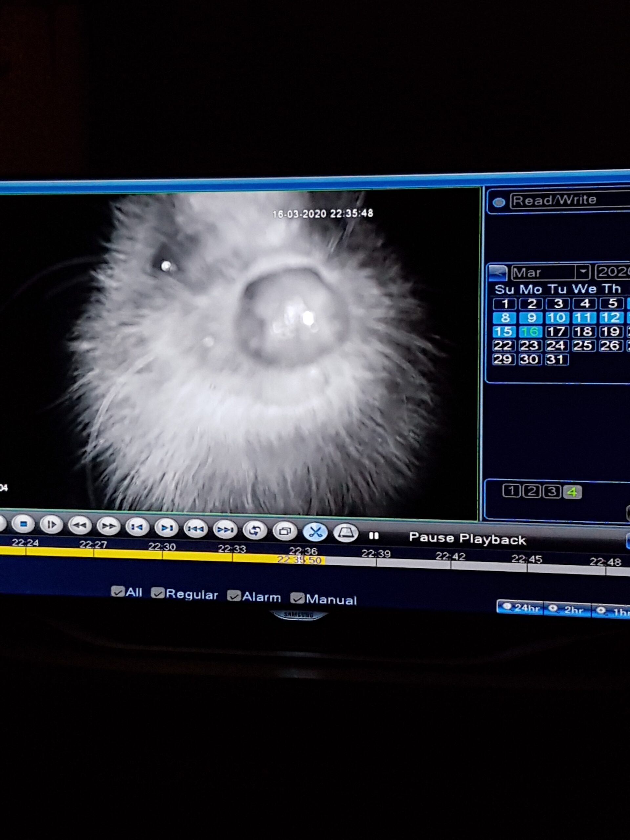The width and height of the screenshot is (630, 840).
Task: Choose March 1 in calendar
Action: click(505, 304)
